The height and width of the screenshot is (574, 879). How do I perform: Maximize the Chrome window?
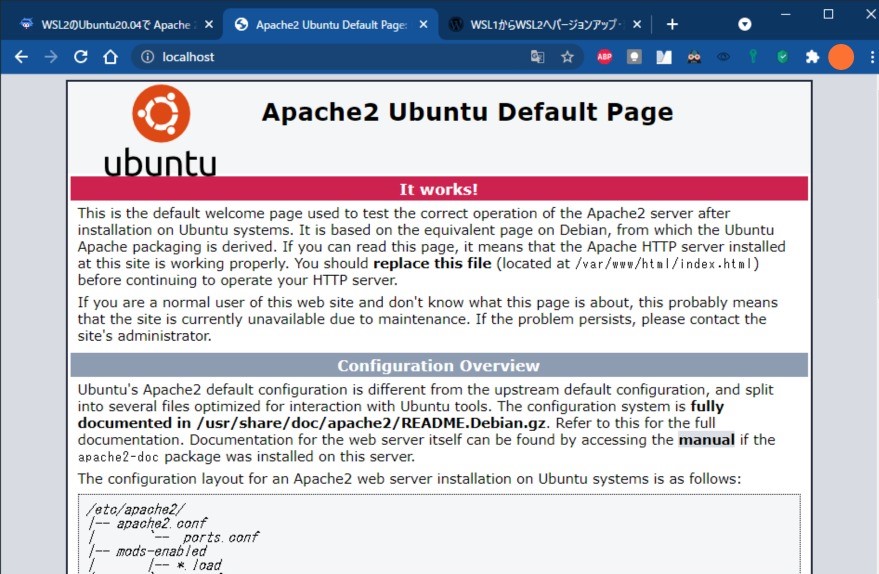tap(828, 14)
